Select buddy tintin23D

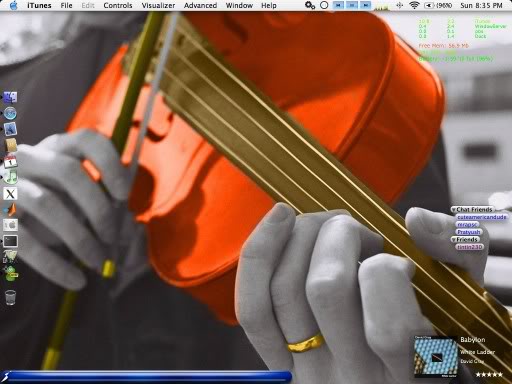[469, 247]
